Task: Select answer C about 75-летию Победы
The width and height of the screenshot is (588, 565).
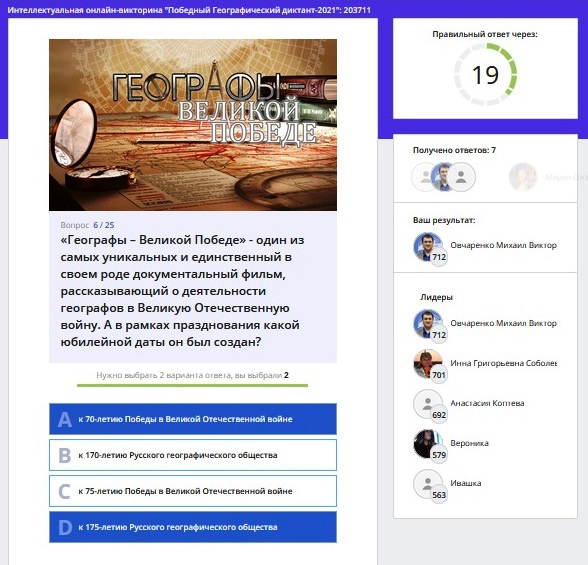Action: point(193,491)
